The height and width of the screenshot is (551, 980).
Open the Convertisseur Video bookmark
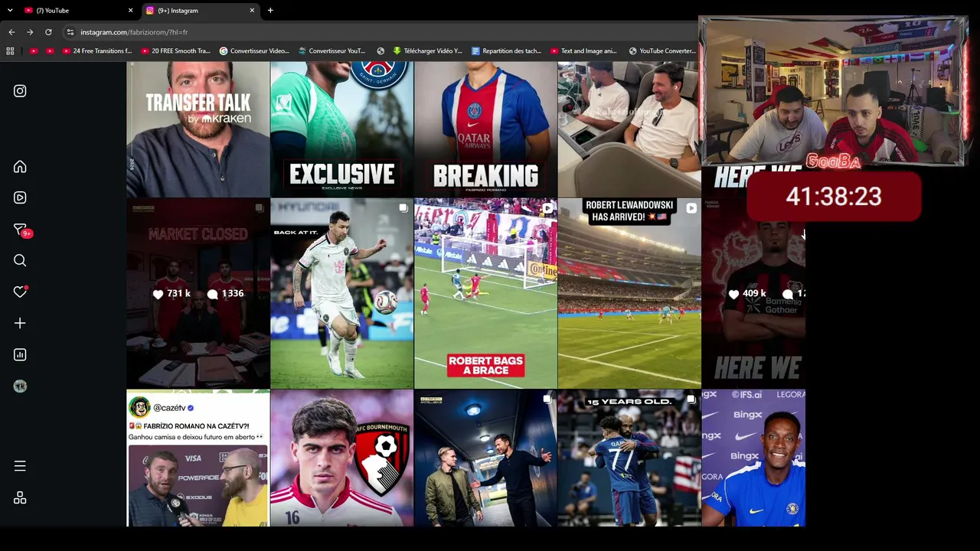coord(254,51)
